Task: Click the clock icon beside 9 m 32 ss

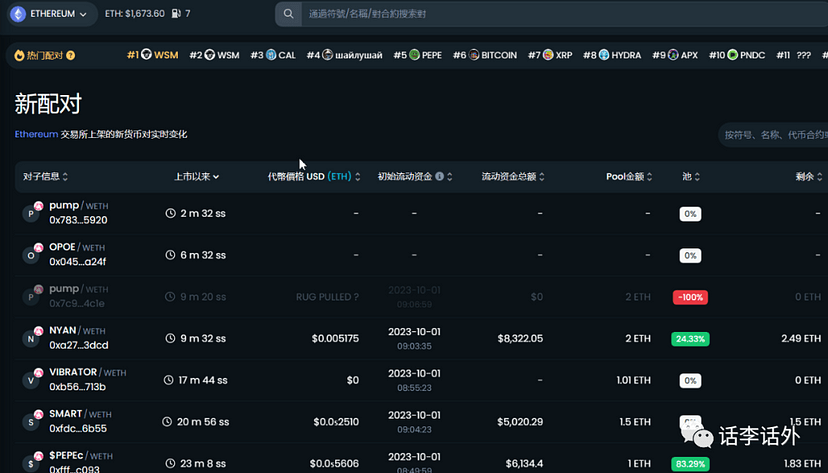Action: point(170,338)
